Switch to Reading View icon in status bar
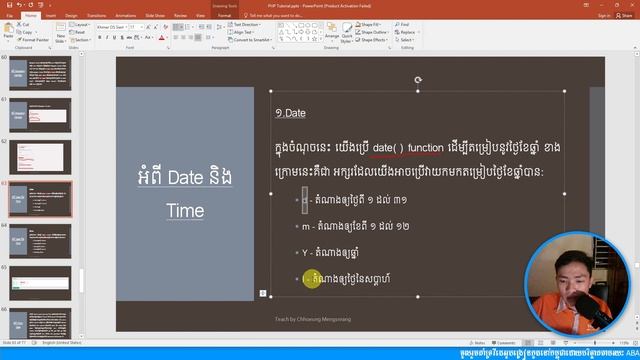Viewport: 640px width, 360px height. 553,343
